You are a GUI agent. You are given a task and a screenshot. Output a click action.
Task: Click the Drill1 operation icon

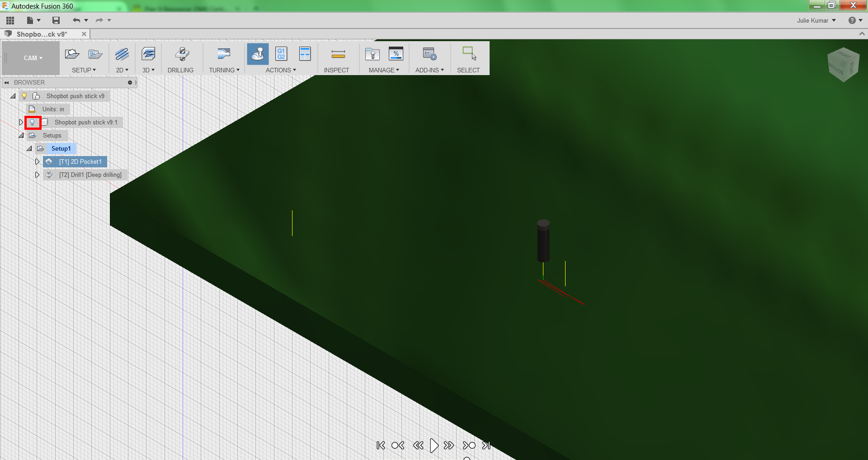coord(49,175)
